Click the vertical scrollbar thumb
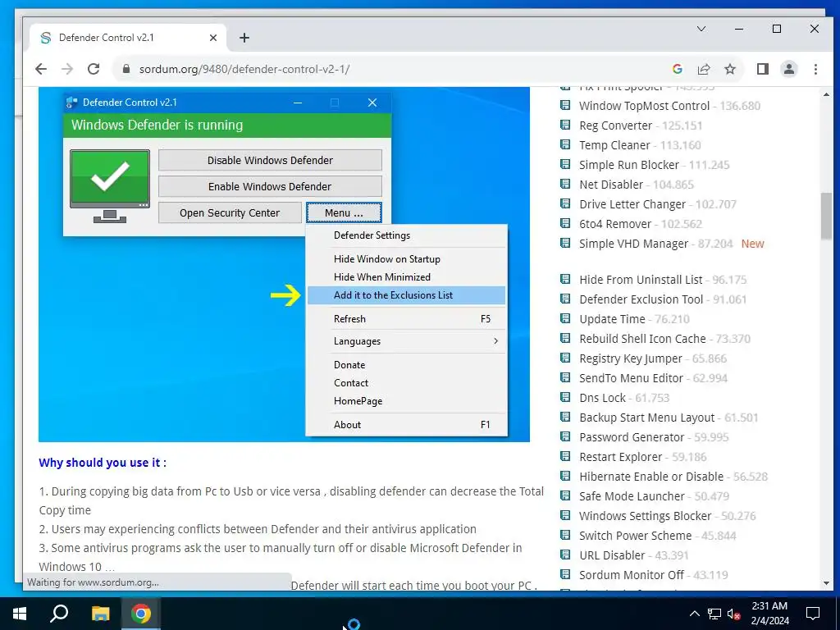 click(x=826, y=216)
